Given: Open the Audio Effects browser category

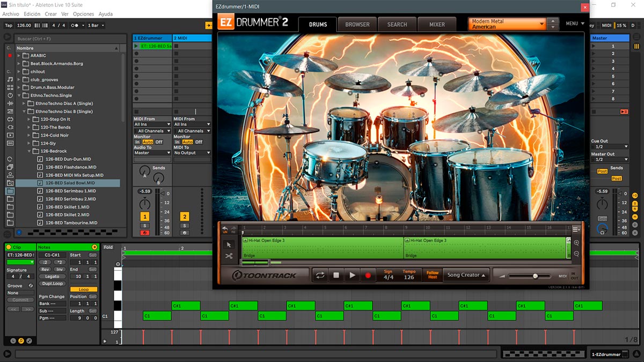Looking at the screenshot, I should pyautogui.click(x=10, y=103).
